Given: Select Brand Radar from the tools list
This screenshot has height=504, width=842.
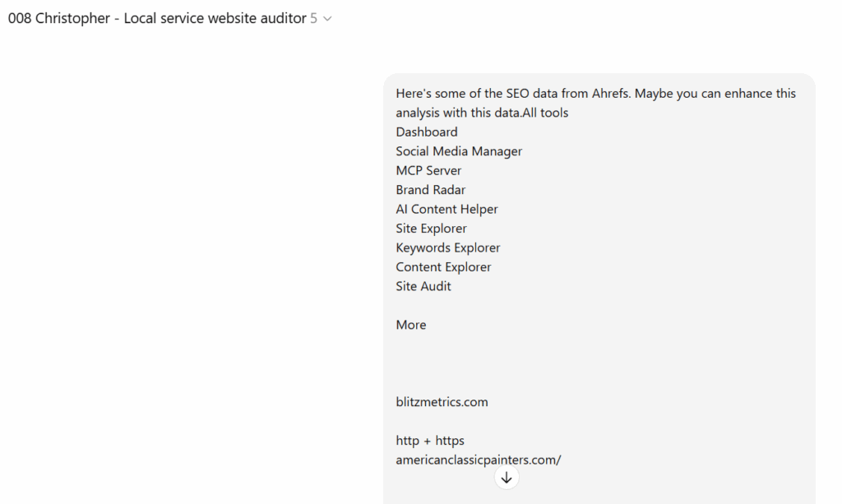Looking at the screenshot, I should point(430,190).
